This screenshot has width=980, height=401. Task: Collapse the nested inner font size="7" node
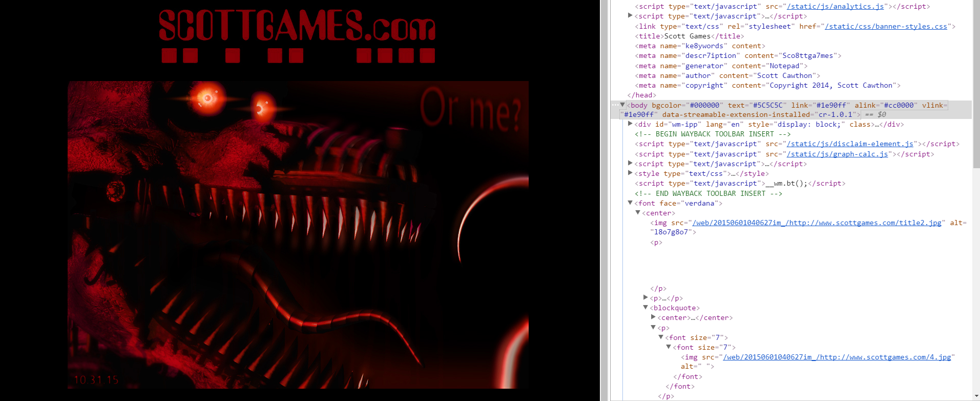(x=669, y=347)
